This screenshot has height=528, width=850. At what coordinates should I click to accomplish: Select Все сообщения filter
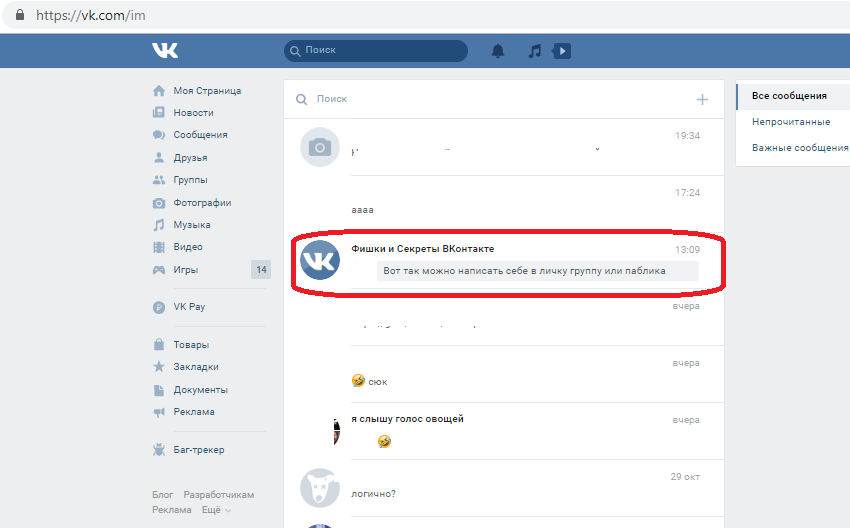point(789,95)
